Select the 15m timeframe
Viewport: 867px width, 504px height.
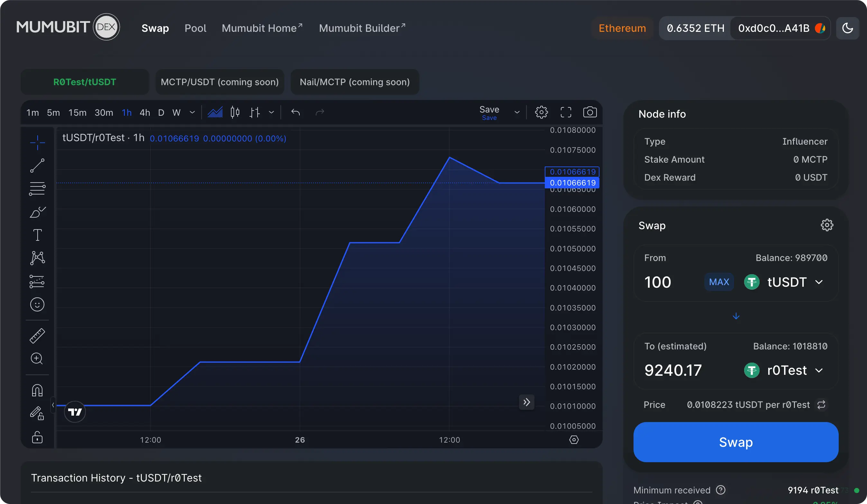point(78,113)
